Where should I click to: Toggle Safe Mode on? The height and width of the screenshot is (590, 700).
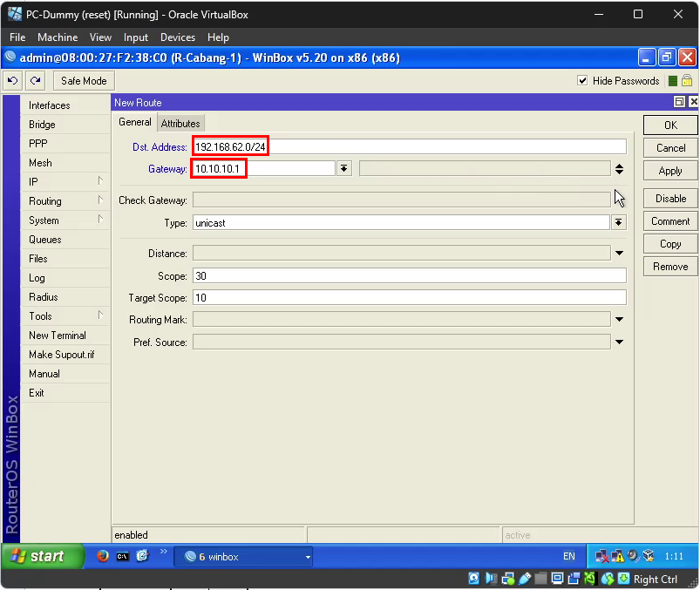coord(84,81)
